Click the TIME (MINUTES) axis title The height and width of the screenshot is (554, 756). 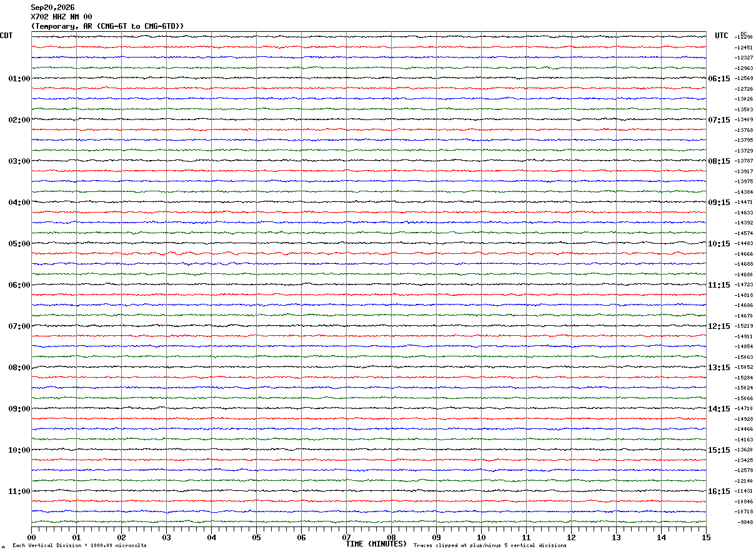[376, 544]
